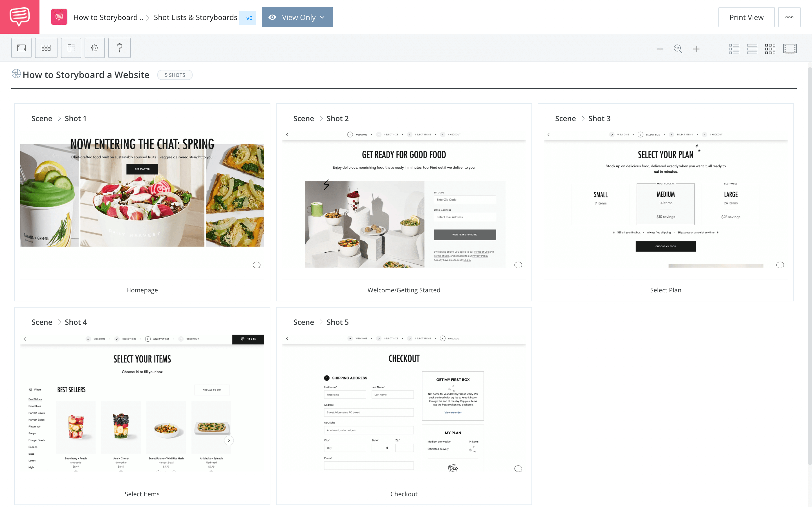Click the eye icon in View Only
812x507 pixels.
pyautogui.click(x=272, y=17)
